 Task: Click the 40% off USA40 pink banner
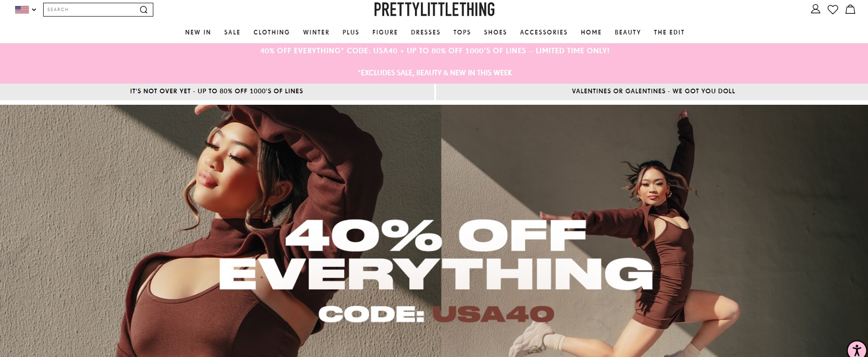434,63
